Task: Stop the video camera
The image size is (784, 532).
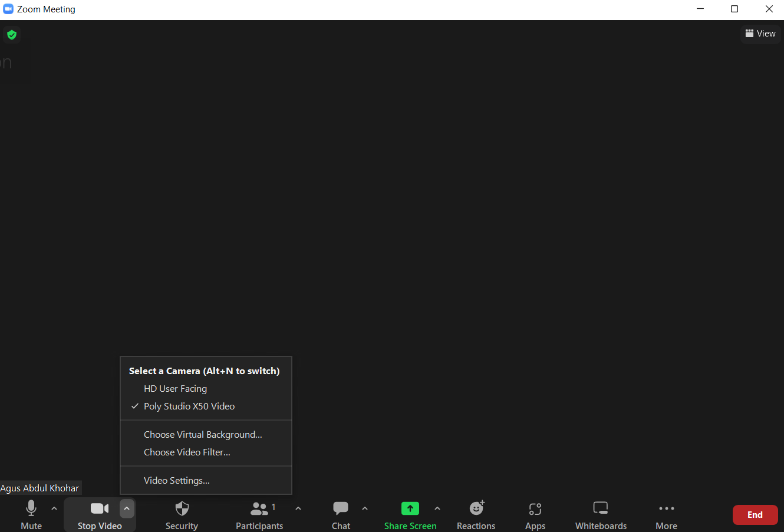Action: pos(100,514)
